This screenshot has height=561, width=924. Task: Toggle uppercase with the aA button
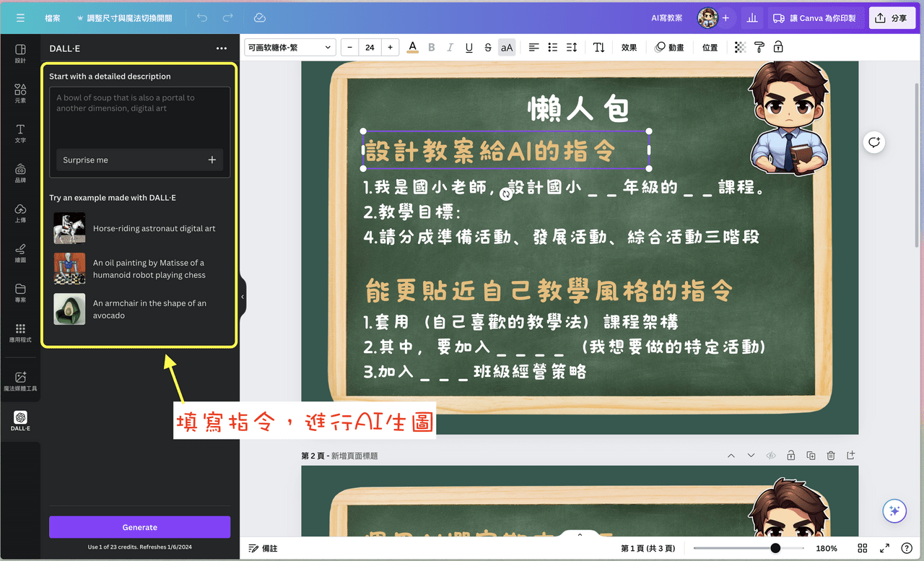coord(506,47)
